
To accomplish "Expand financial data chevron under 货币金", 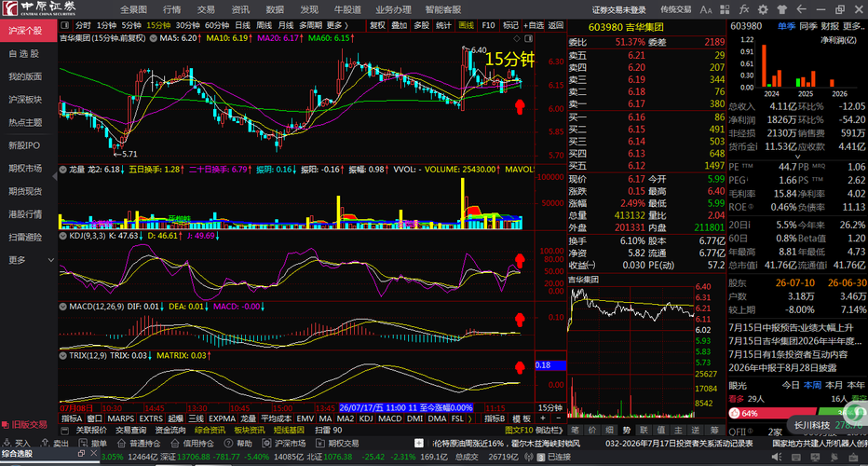I will [798, 157].
